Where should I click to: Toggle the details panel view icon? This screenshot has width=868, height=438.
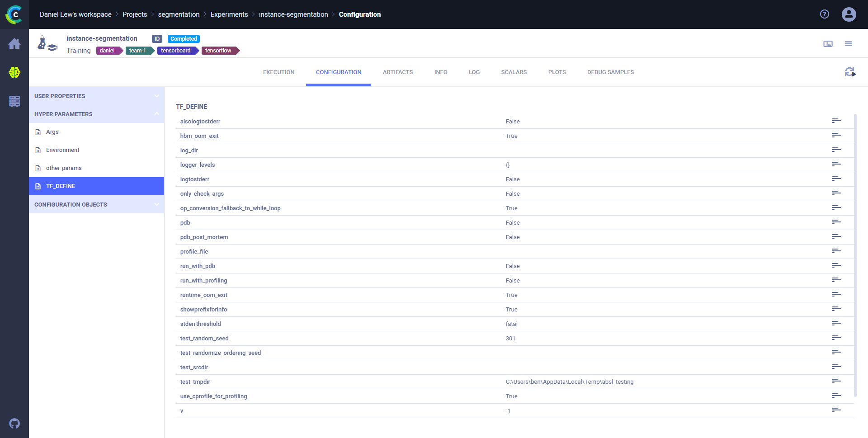pos(828,44)
